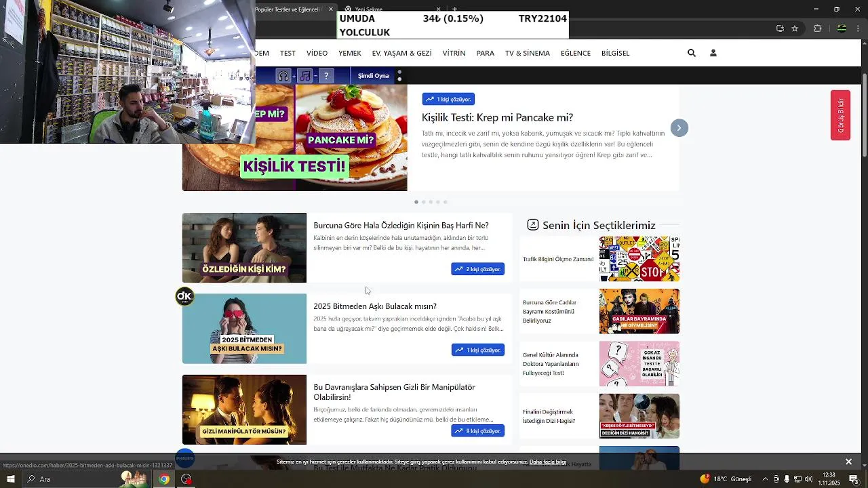The image size is (868, 488).
Task: Open 'Burcuna Göre Hala Özlediğin Kişinin Baş Harfi' title
Action: [401, 225]
